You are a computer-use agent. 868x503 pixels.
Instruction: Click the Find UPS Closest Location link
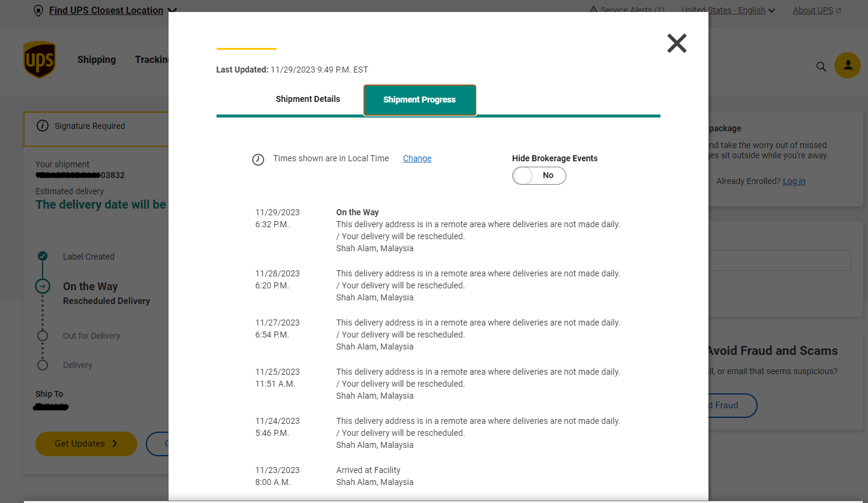106,10
